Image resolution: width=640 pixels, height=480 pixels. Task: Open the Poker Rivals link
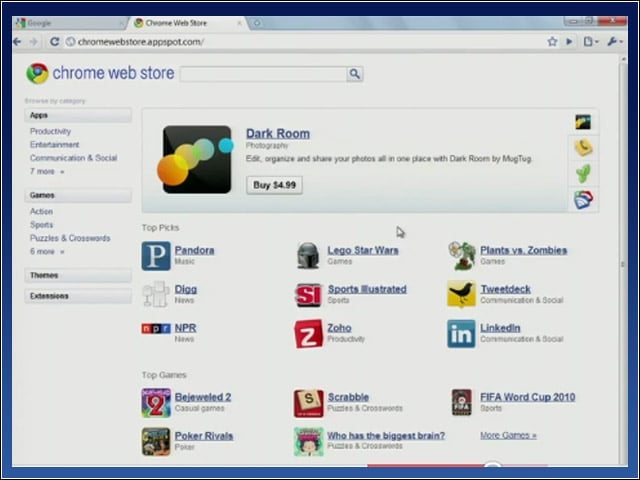(204, 436)
